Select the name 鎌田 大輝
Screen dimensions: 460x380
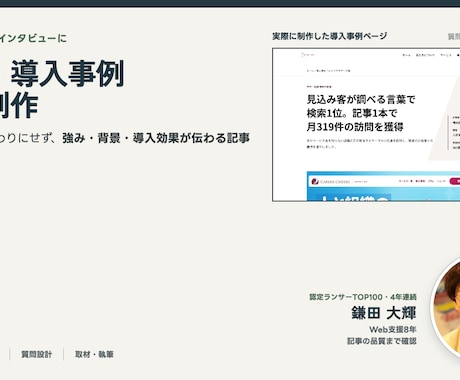tap(384, 313)
